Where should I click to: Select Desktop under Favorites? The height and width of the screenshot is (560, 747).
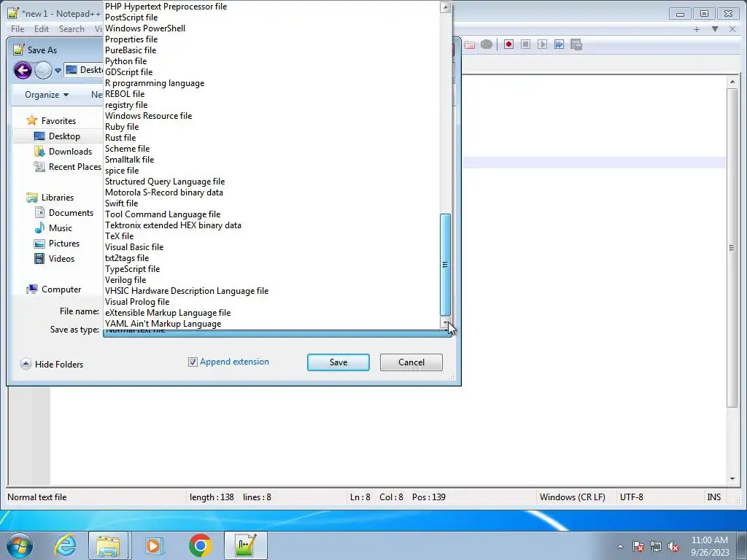[57, 136]
